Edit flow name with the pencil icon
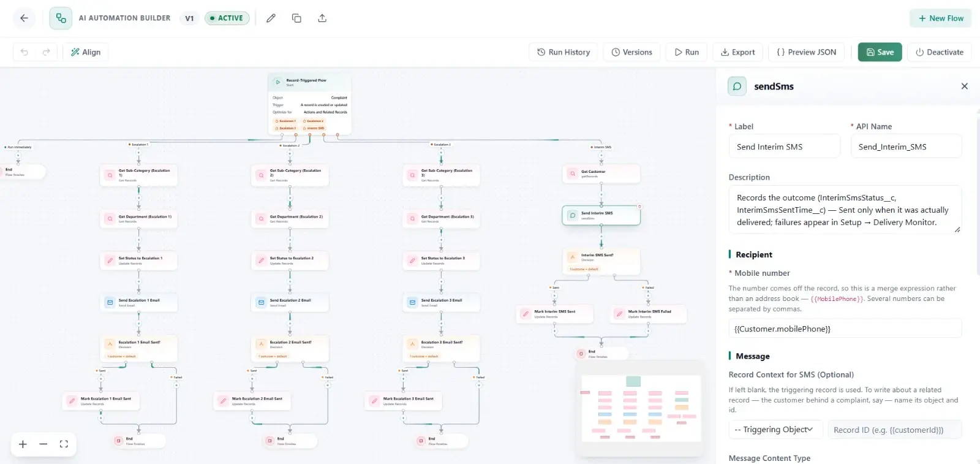 tap(271, 18)
